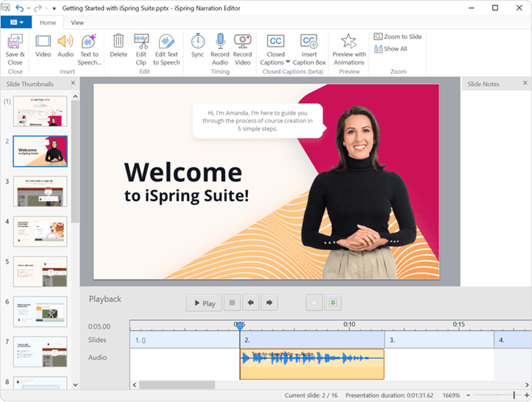Select the Text-to-speech audio clip
This screenshot has width=532, height=402.
tap(312, 364)
